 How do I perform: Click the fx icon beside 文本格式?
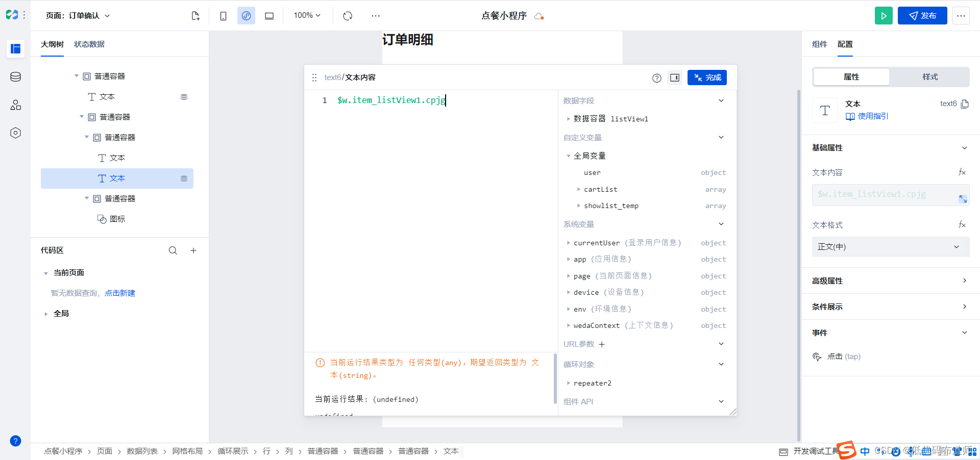point(962,225)
